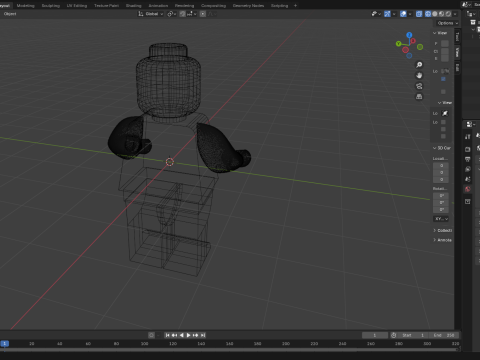
Task: Open the Options dropdown in viewport
Action: [x=448, y=23]
